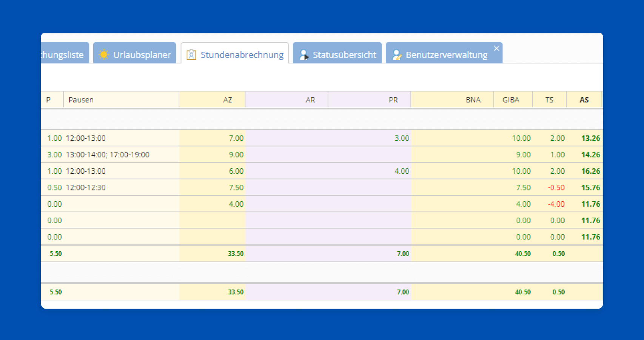Viewport: 644px width, 340px height.
Task: Sort by the Pausen column header
Action: 81,100
